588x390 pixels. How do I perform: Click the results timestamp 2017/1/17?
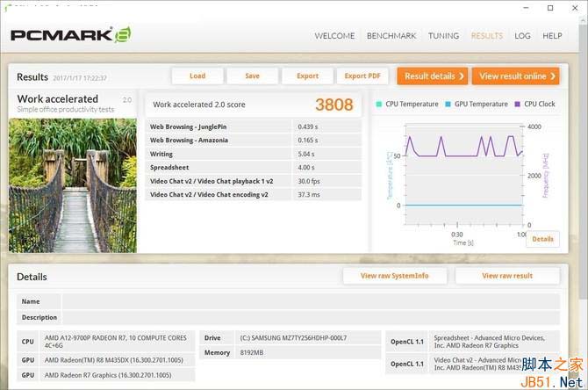point(80,78)
